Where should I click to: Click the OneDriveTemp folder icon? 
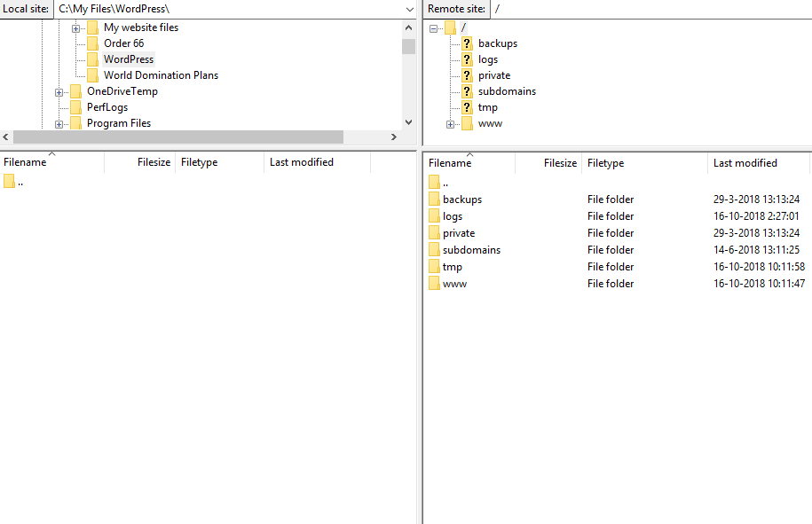point(76,91)
